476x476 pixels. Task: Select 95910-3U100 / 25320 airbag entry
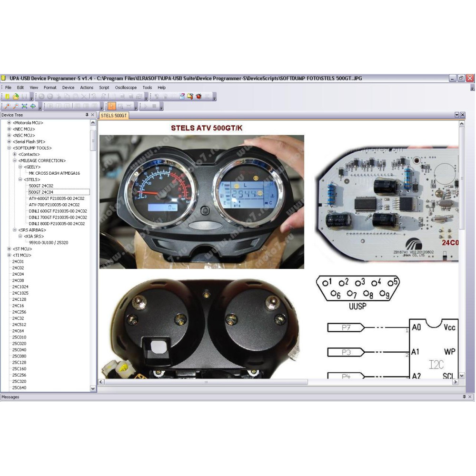[49, 243]
